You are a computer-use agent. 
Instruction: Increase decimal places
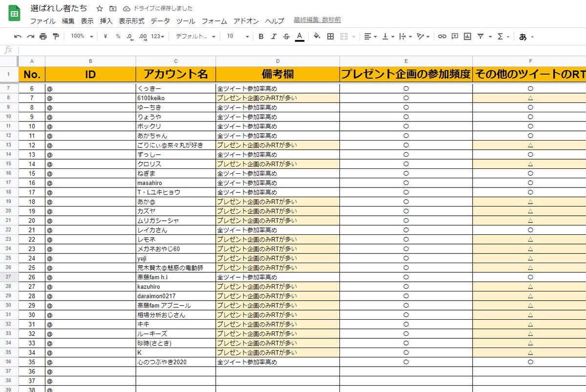(x=143, y=36)
